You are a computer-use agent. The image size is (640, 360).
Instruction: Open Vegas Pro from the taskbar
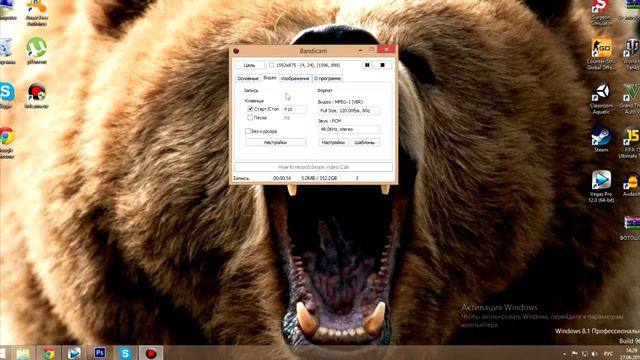(74, 353)
